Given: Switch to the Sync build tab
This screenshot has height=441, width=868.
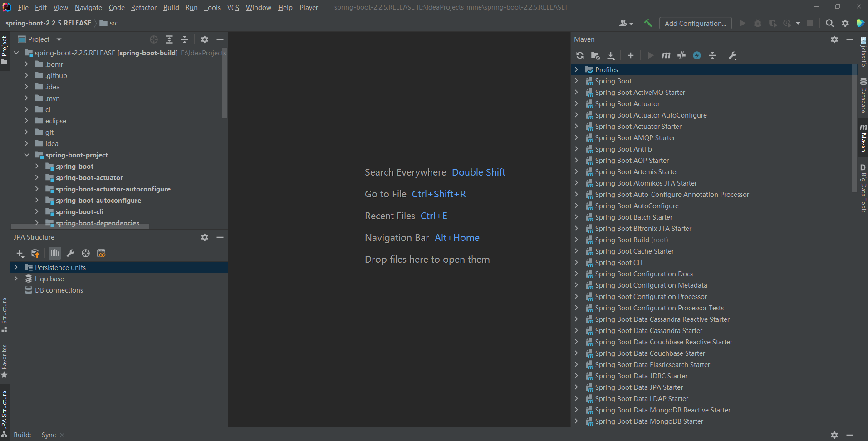Looking at the screenshot, I should 49,435.
